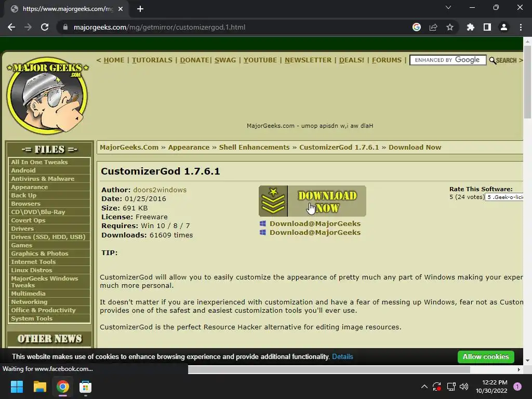Open Google account icon in address bar
532x399 pixels.
pyautogui.click(x=417, y=27)
